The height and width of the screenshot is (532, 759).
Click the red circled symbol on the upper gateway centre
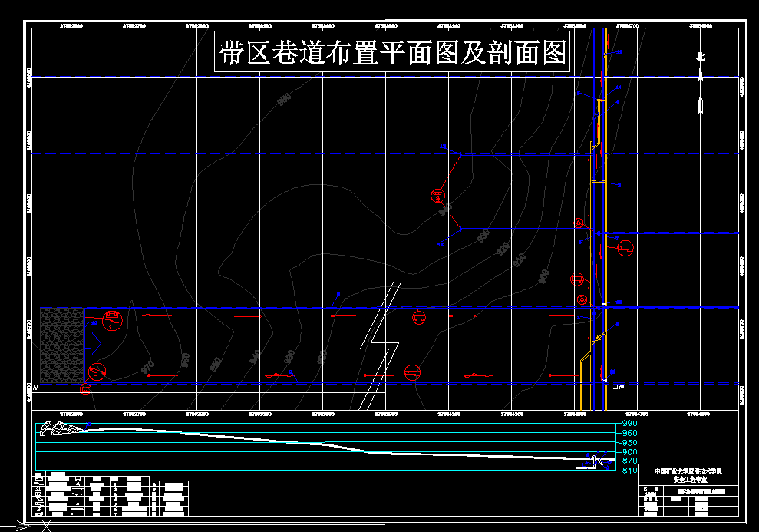(x=419, y=318)
